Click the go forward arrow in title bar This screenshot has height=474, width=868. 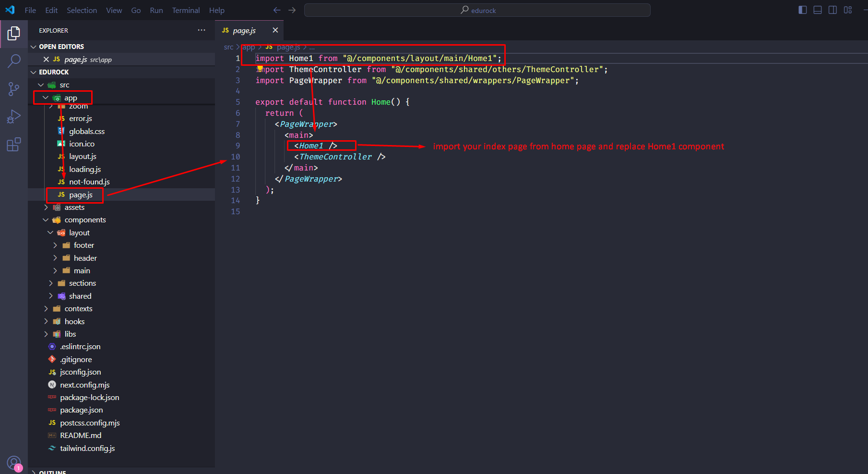(292, 10)
